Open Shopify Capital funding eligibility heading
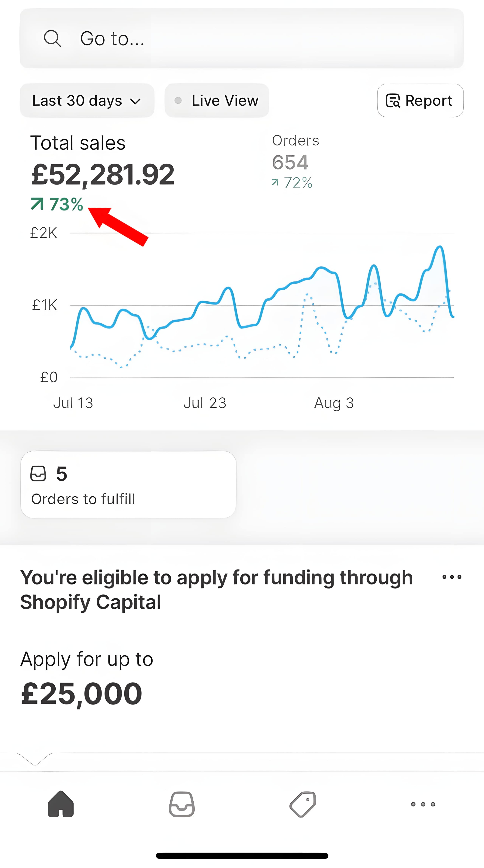 tap(216, 590)
